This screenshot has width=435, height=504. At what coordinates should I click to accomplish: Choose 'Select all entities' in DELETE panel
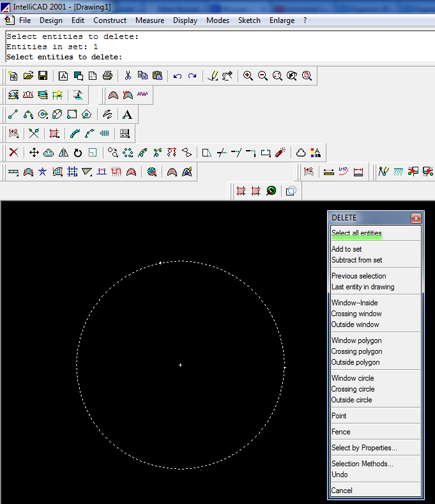coord(356,233)
